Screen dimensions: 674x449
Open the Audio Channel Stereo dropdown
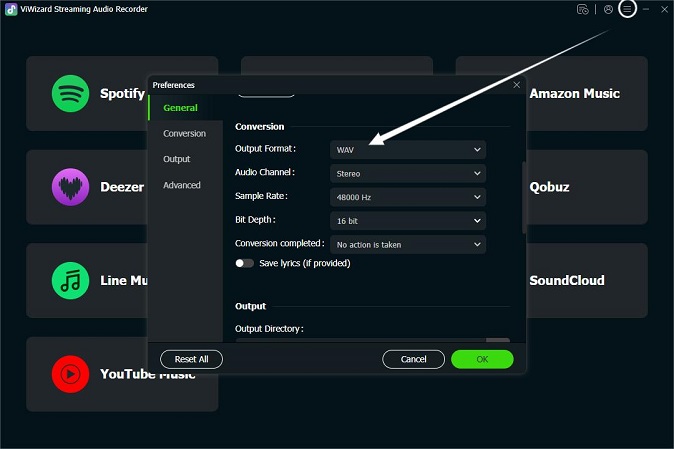tap(408, 173)
